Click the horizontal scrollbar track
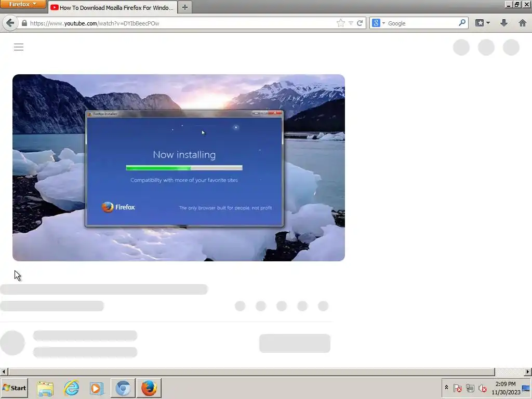Image resolution: width=532 pixels, height=399 pixels. coord(509,371)
